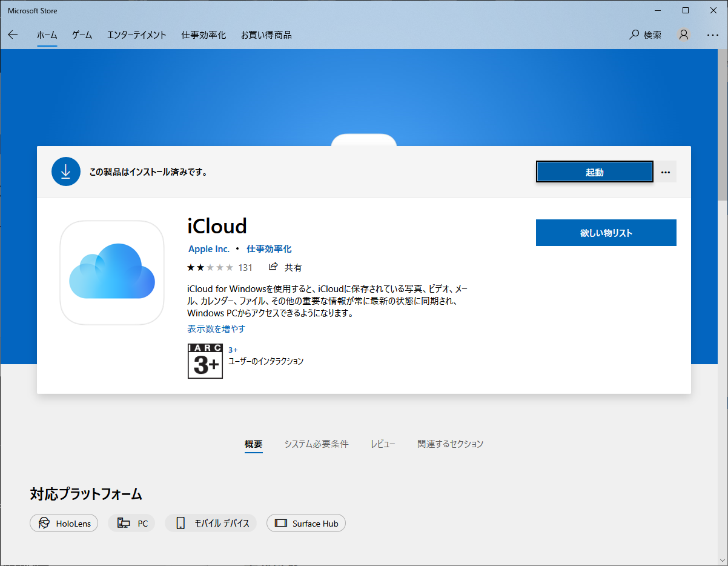Click the 3+ rating link text
The height and width of the screenshot is (566, 728).
(233, 350)
